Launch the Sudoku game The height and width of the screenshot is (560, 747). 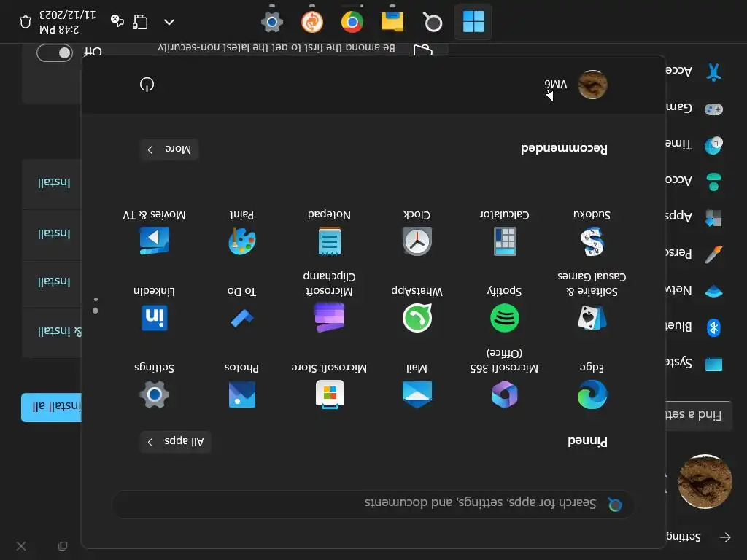click(x=592, y=241)
